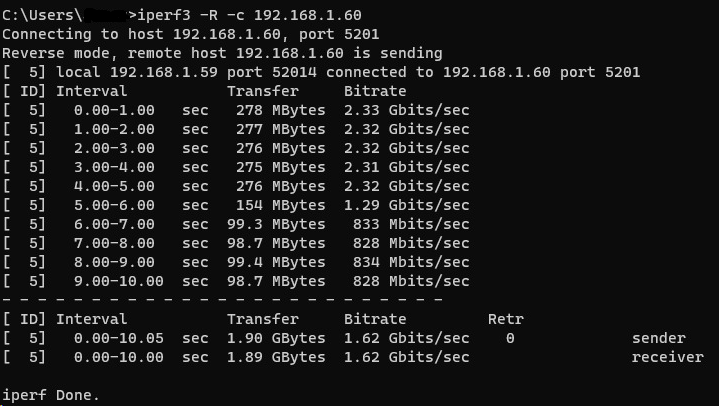Click the 'Reverse mode, remote host' line

222,53
